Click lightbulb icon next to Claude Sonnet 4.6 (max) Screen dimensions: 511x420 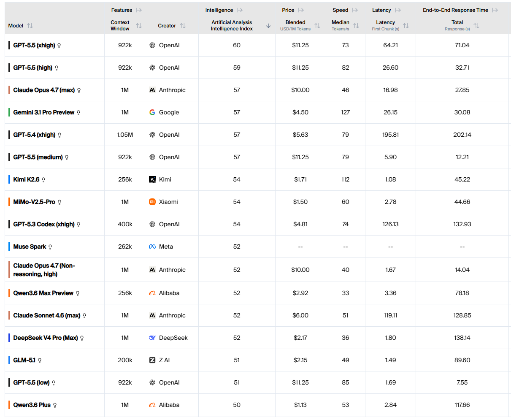[84, 316]
